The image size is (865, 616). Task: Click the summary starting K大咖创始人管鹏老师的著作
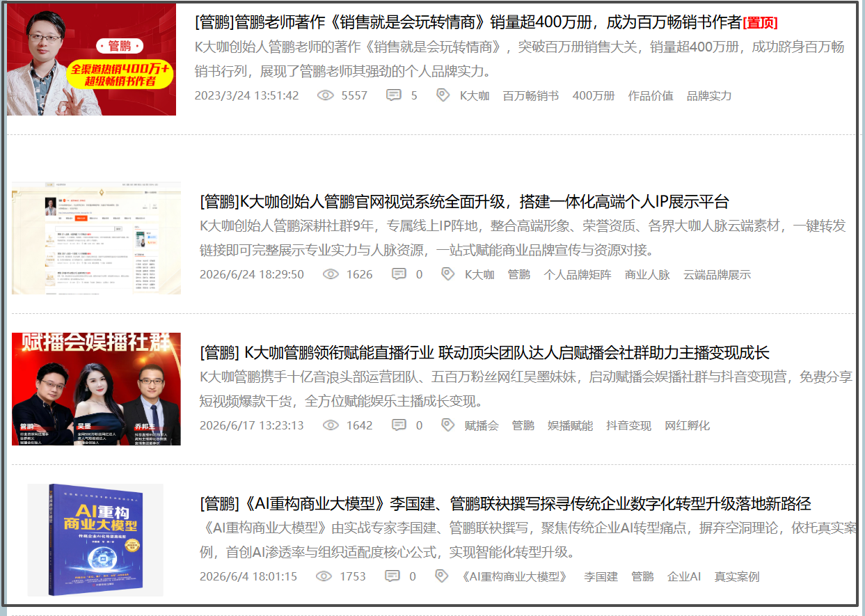click(520, 59)
